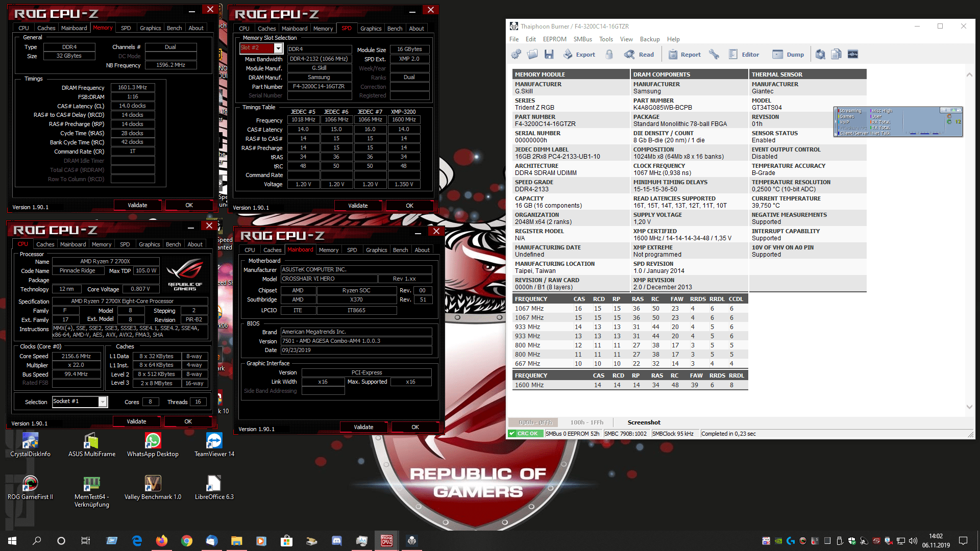
Task: Open ASUS MultiFrame desktop shortcut
Action: pyautogui.click(x=92, y=444)
